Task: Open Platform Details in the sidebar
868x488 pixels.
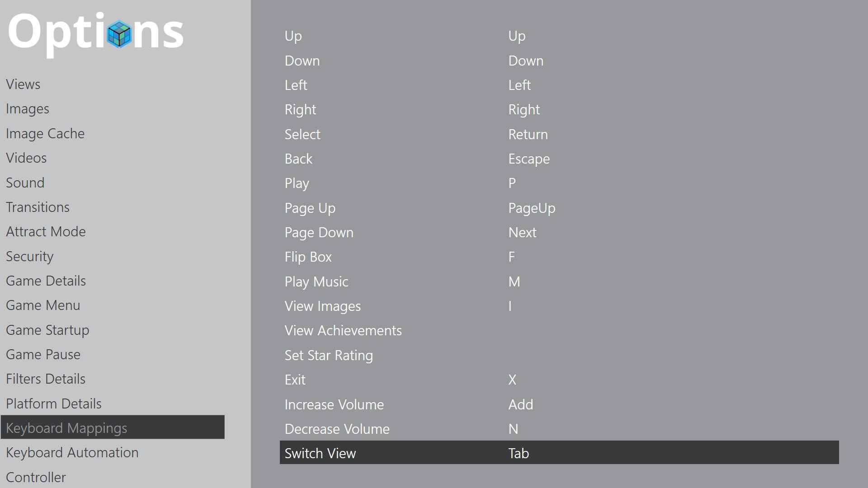Action: (54, 404)
